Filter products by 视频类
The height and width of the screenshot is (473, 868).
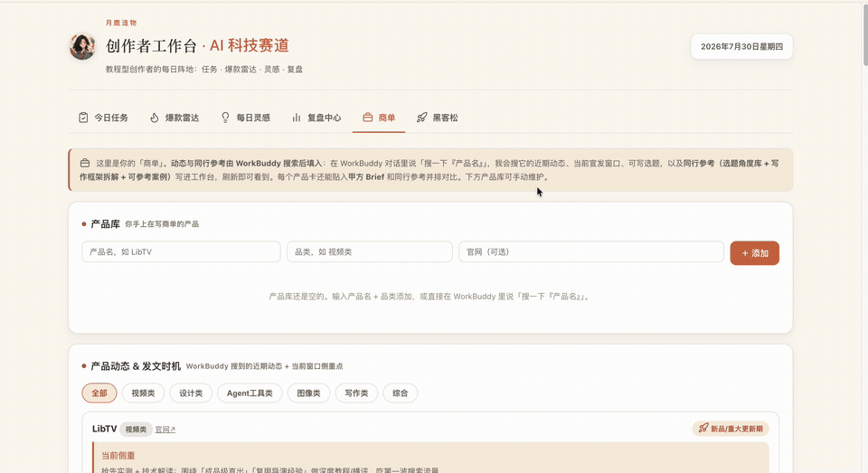tap(143, 393)
